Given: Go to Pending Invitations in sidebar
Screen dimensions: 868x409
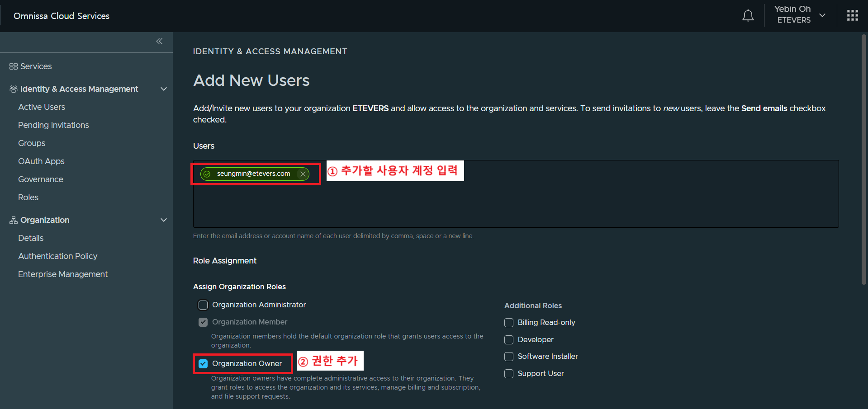Looking at the screenshot, I should coord(53,125).
